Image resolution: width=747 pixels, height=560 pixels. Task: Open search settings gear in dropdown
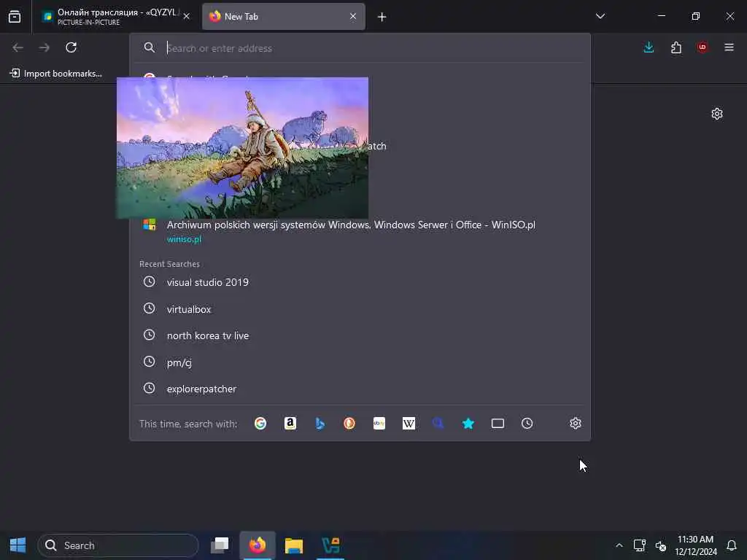(x=576, y=424)
